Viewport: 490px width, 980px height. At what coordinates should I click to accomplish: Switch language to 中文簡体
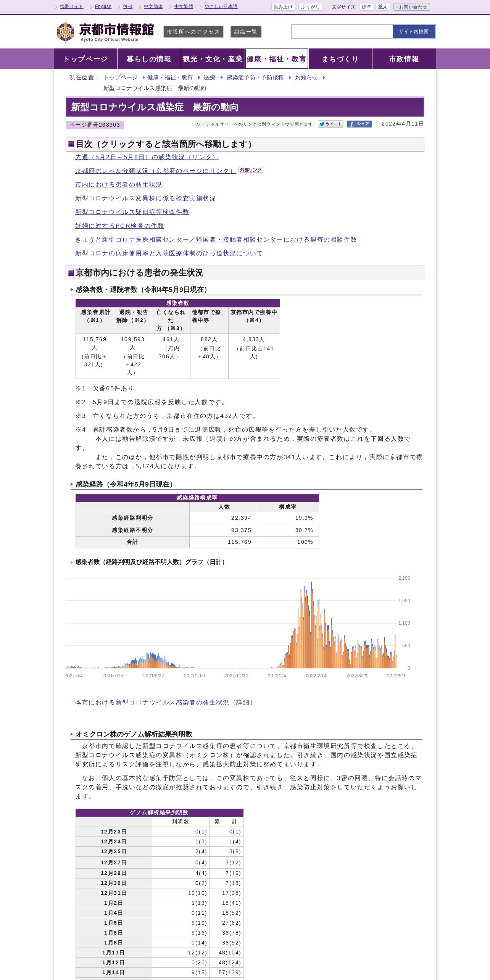(153, 6)
